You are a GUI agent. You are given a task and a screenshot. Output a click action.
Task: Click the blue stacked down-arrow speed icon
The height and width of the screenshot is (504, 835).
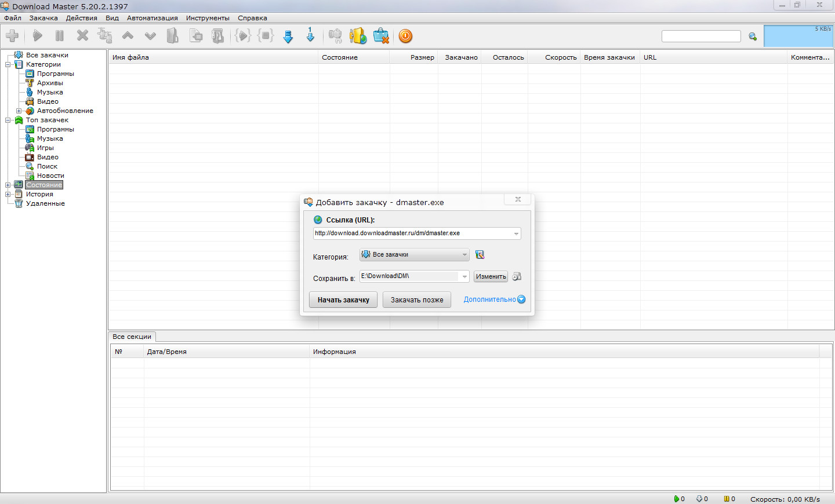(288, 36)
